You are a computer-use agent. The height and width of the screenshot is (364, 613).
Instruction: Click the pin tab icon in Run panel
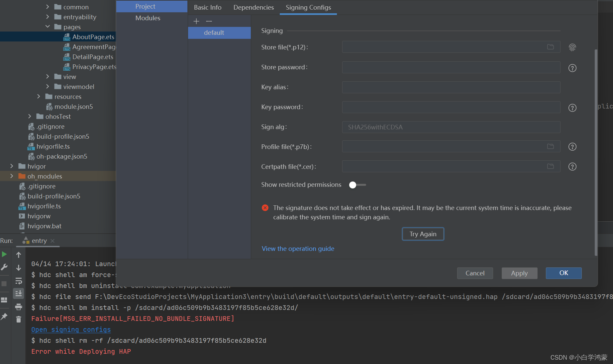click(x=4, y=317)
